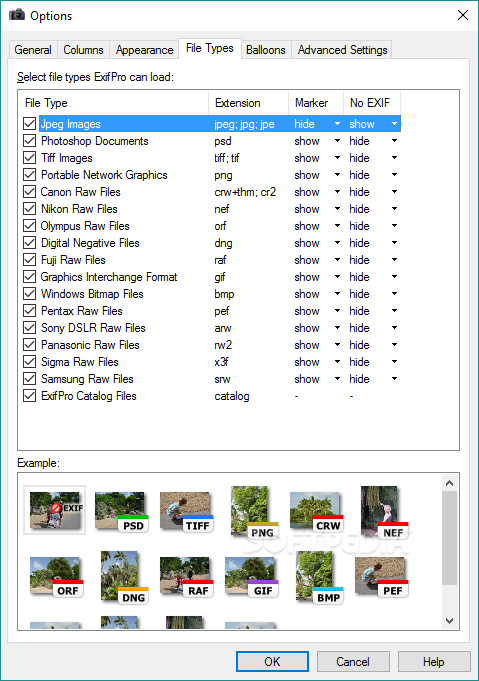Click the Example pane scrollbar thumb
The width and height of the screenshot is (479, 681).
(x=449, y=538)
